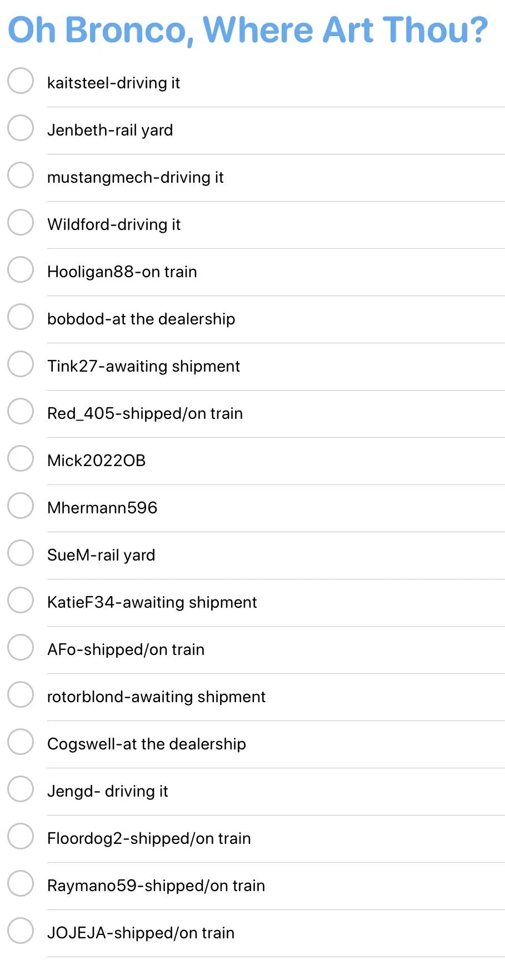
Task: Select SueM-rail yard radio button
Action: coord(21,553)
